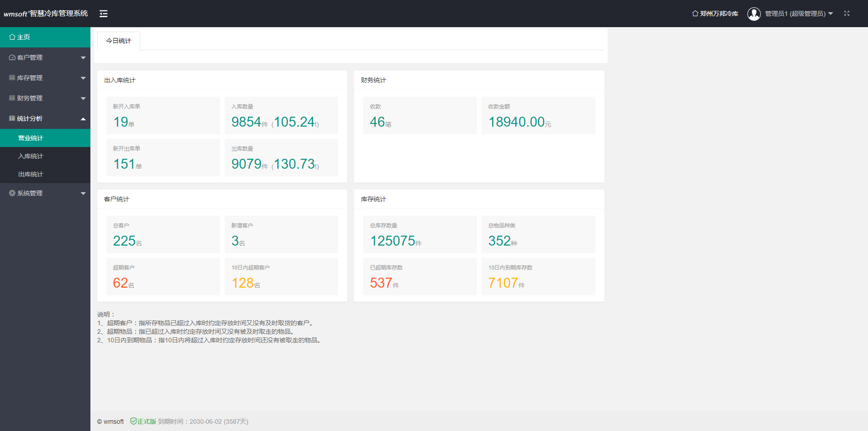This screenshot has height=431, width=868.
Task: Click the 入库数量 weight 105.24
Action: pos(294,122)
